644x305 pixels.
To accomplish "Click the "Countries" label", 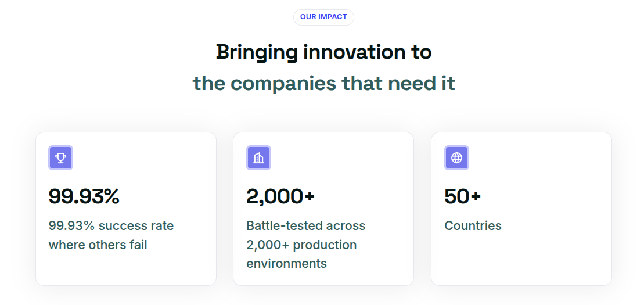I will click(x=473, y=225).
